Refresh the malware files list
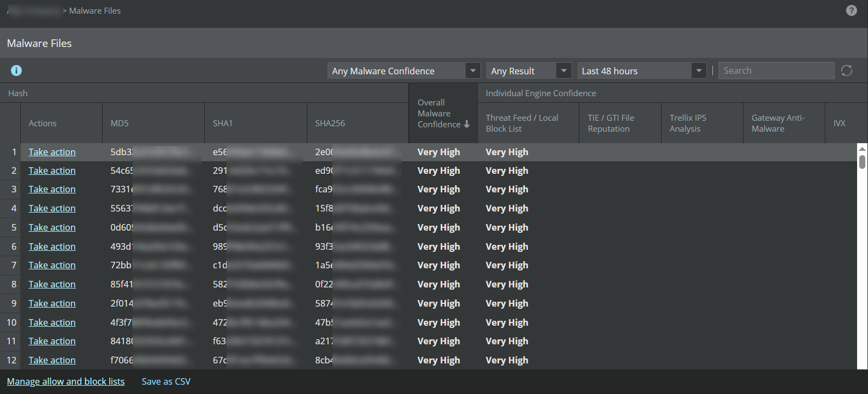The height and width of the screenshot is (394, 868). coord(847,70)
